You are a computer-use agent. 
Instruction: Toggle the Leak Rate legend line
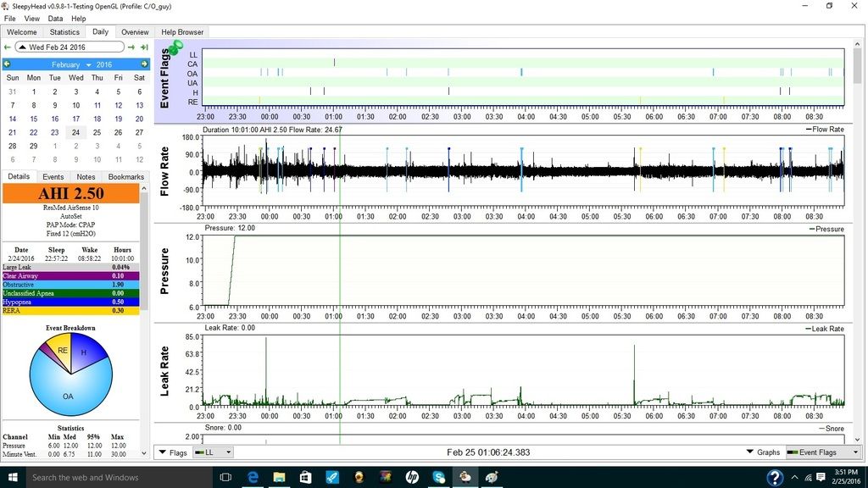pos(825,329)
